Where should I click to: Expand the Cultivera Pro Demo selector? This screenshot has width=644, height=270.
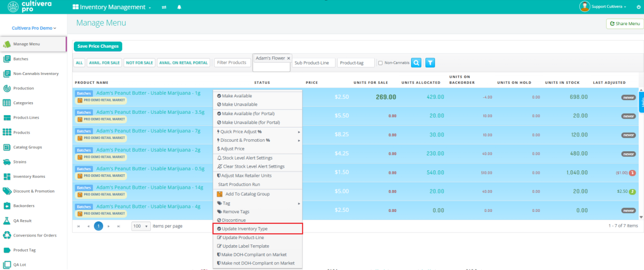click(34, 28)
